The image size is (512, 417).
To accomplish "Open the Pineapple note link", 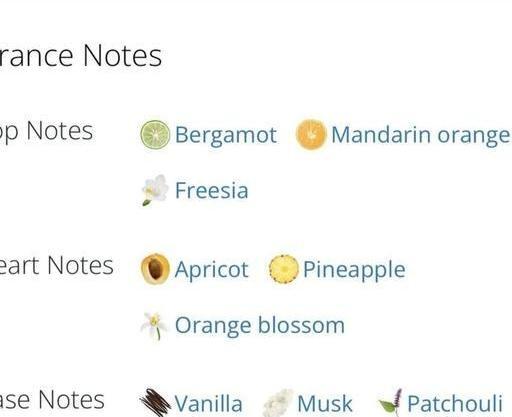I will click(x=354, y=270).
